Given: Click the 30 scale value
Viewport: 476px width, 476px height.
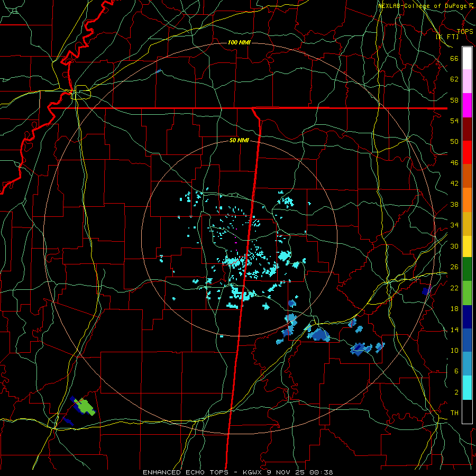Looking at the screenshot, I should (x=454, y=246).
